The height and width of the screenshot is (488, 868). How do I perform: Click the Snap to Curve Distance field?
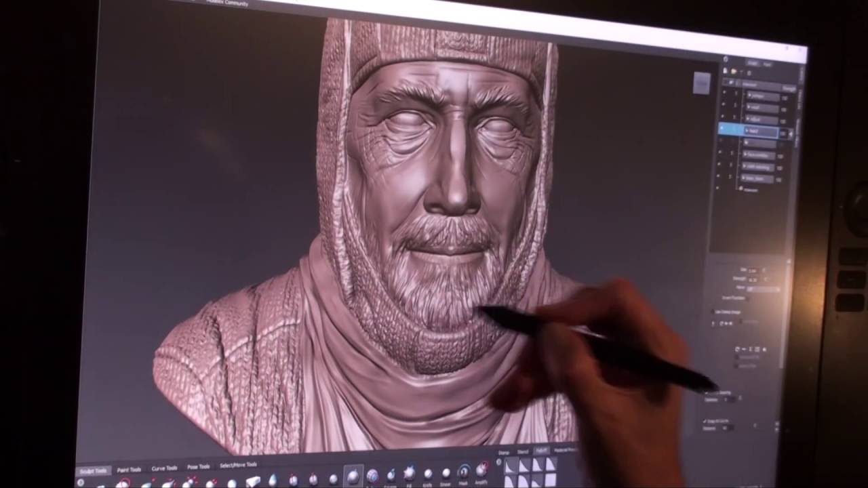[728, 428]
